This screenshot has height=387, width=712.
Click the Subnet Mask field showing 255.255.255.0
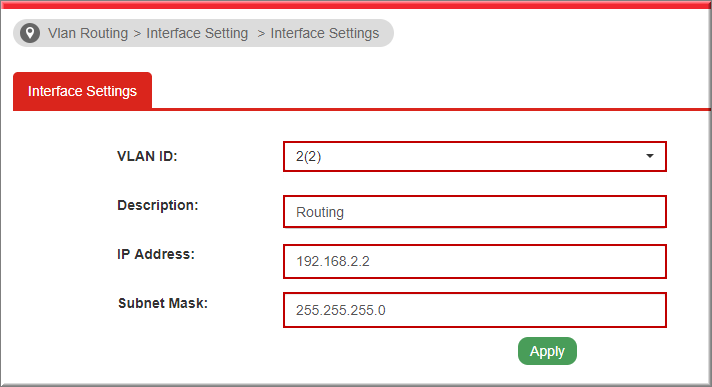[475, 310]
